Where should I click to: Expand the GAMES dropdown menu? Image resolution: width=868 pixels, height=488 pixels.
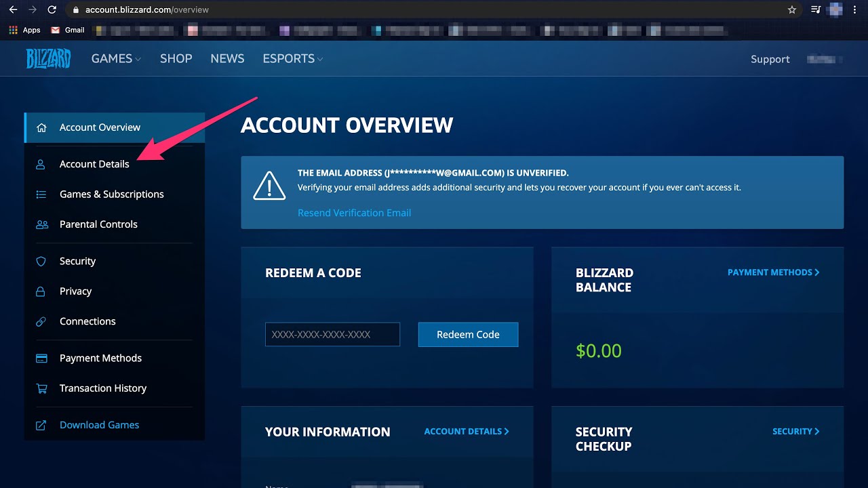coord(116,59)
